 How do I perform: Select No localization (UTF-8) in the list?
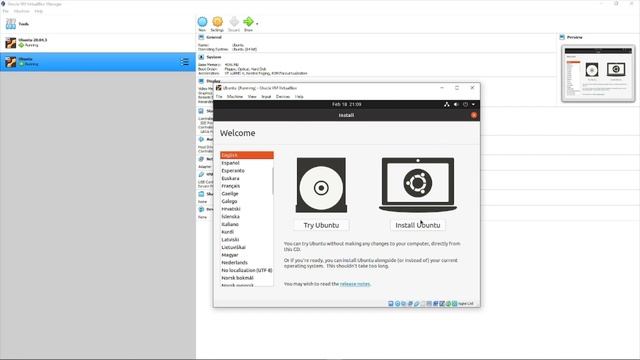(x=247, y=270)
